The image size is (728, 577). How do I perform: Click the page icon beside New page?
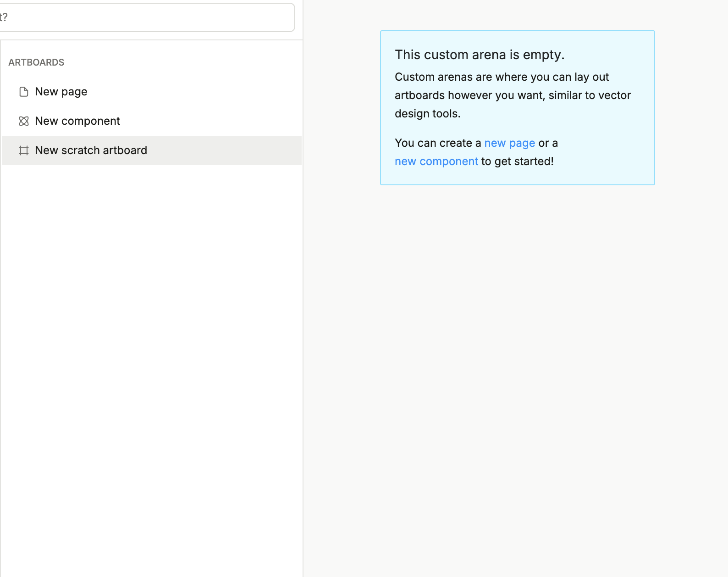coord(24,92)
